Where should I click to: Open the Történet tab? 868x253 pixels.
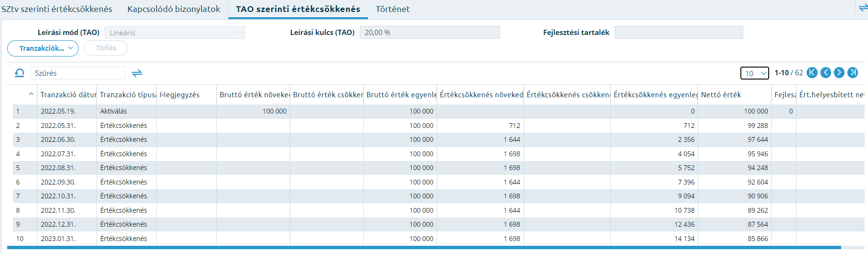pyautogui.click(x=392, y=9)
